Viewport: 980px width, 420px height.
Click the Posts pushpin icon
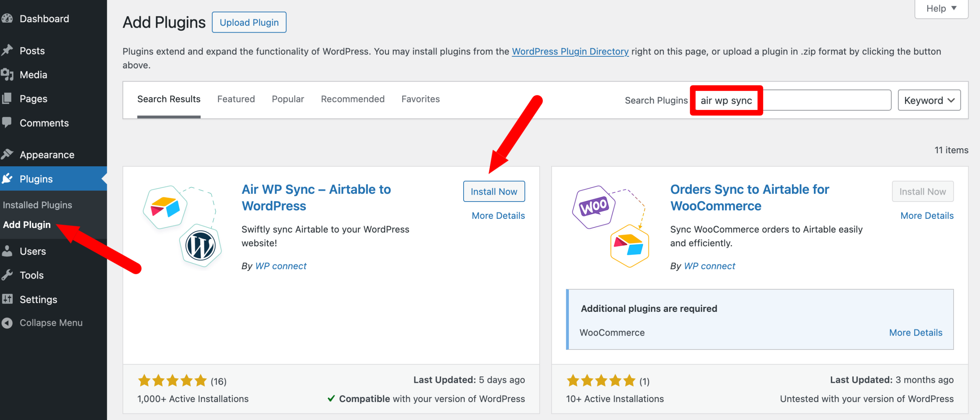[x=7, y=50]
